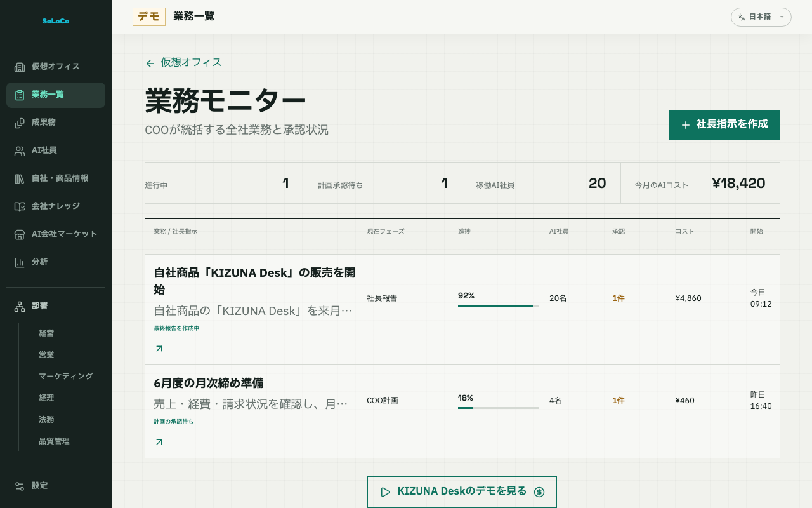This screenshot has width=812, height=508.
Task: Go to 成果物 in the sidebar
Action: click(x=56, y=123)
